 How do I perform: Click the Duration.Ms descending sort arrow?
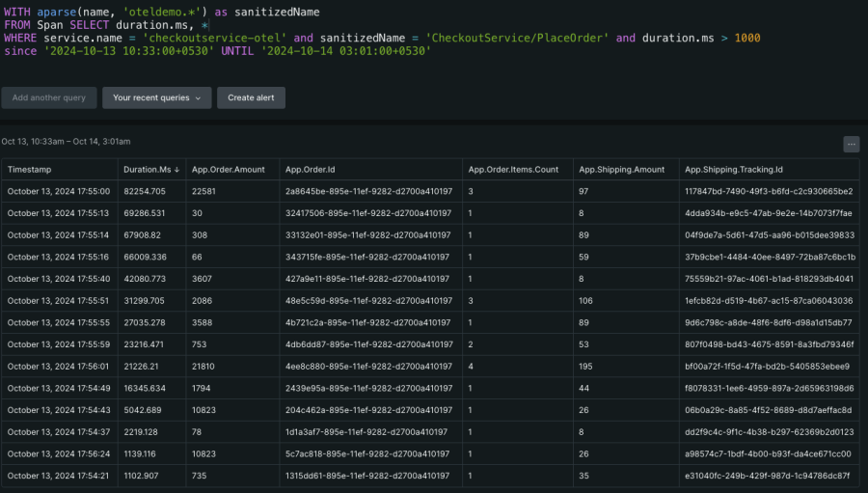176,170
